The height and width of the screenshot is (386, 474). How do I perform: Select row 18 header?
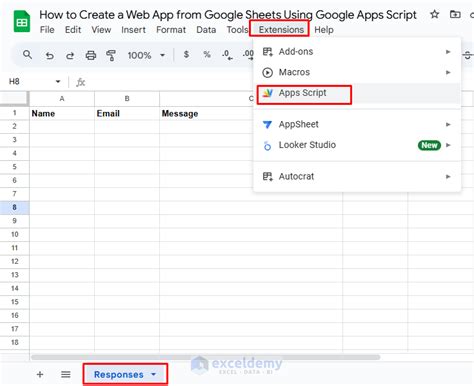pos(14,342)
